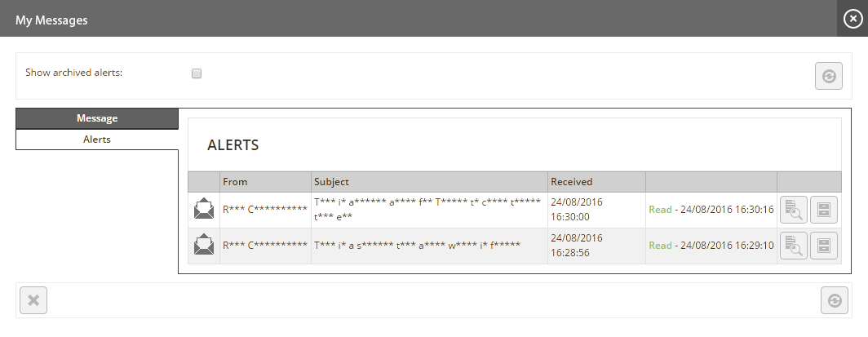Click the Read status in first row

[660, 210]
